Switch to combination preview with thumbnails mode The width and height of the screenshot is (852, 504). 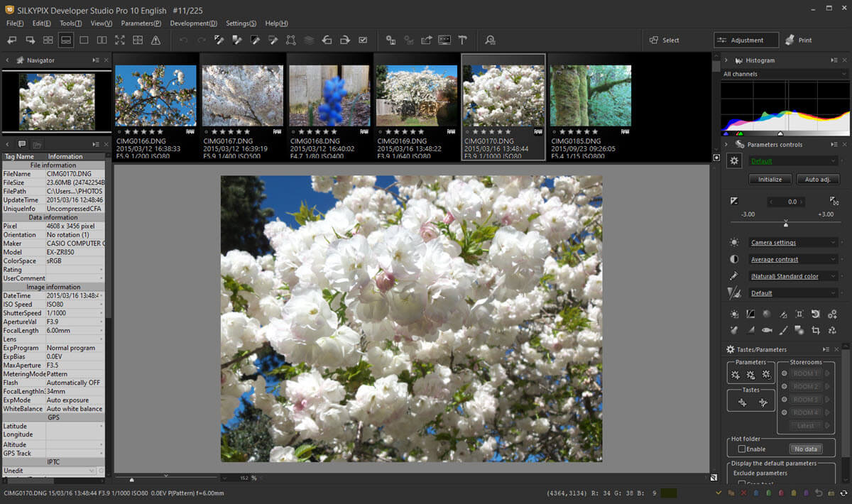pos(66,40)
